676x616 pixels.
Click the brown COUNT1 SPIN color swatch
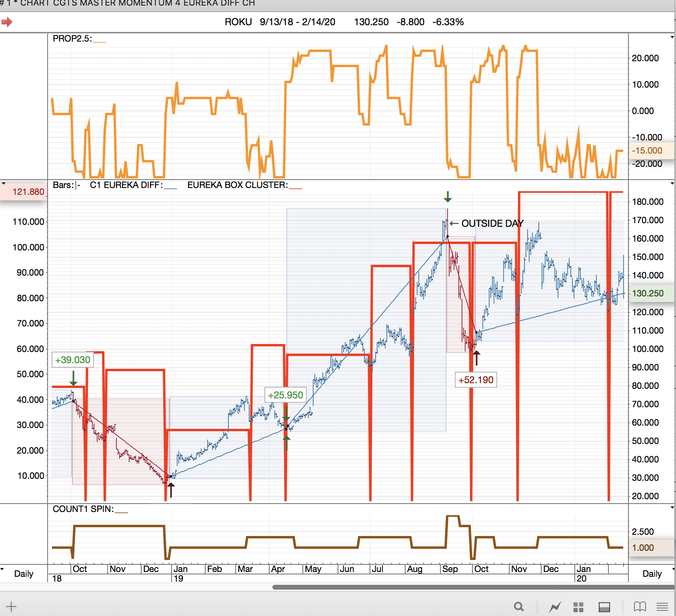coord(121,512)
